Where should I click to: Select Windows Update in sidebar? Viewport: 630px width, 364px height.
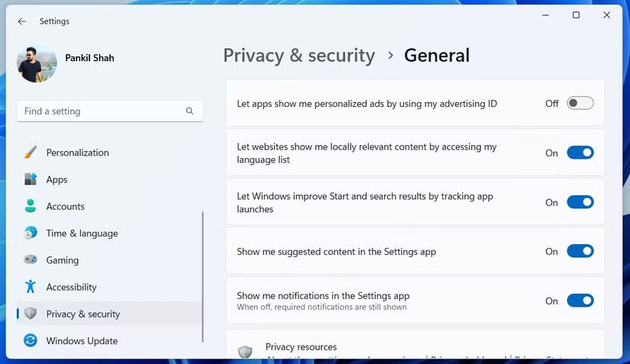109,340
